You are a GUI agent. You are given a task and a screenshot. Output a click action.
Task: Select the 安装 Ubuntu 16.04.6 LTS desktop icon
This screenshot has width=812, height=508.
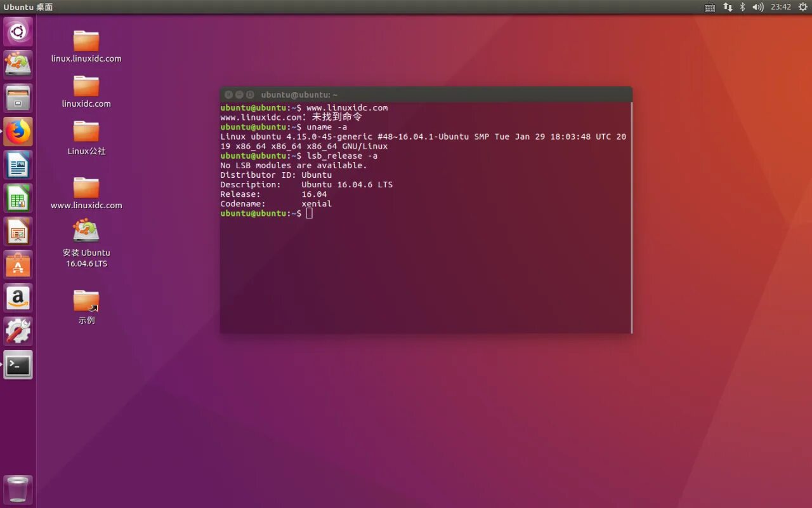tap(86, 243)
